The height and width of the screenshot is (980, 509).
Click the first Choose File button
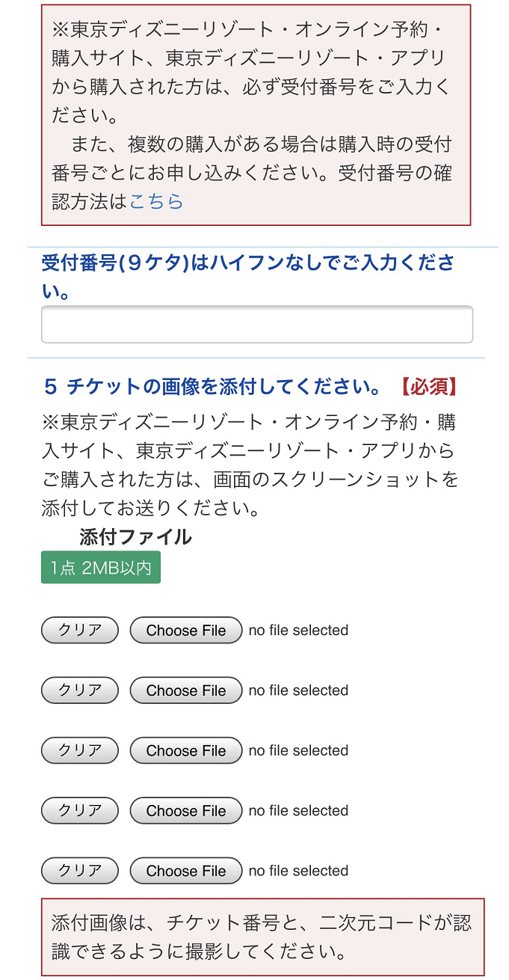tap(185, 631)
